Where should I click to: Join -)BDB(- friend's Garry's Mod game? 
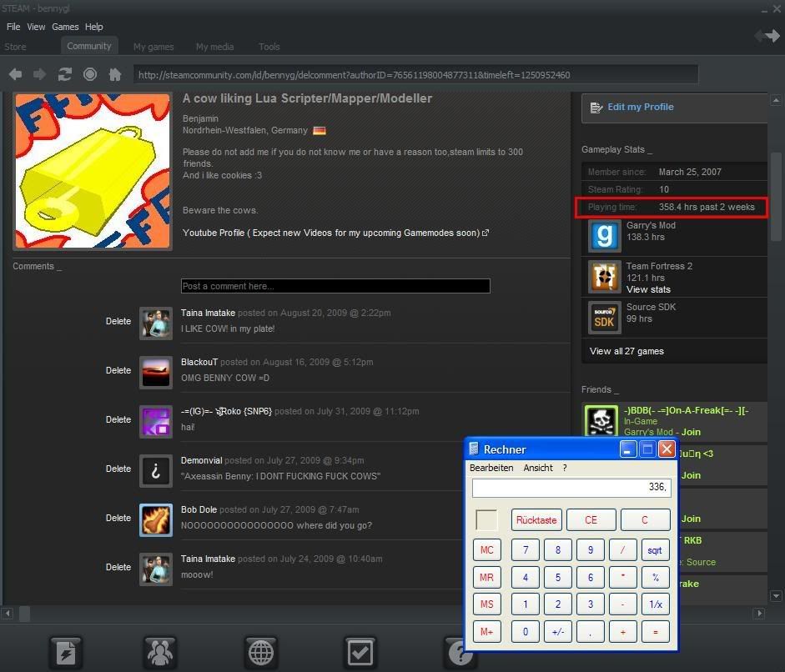pos(691,432)
